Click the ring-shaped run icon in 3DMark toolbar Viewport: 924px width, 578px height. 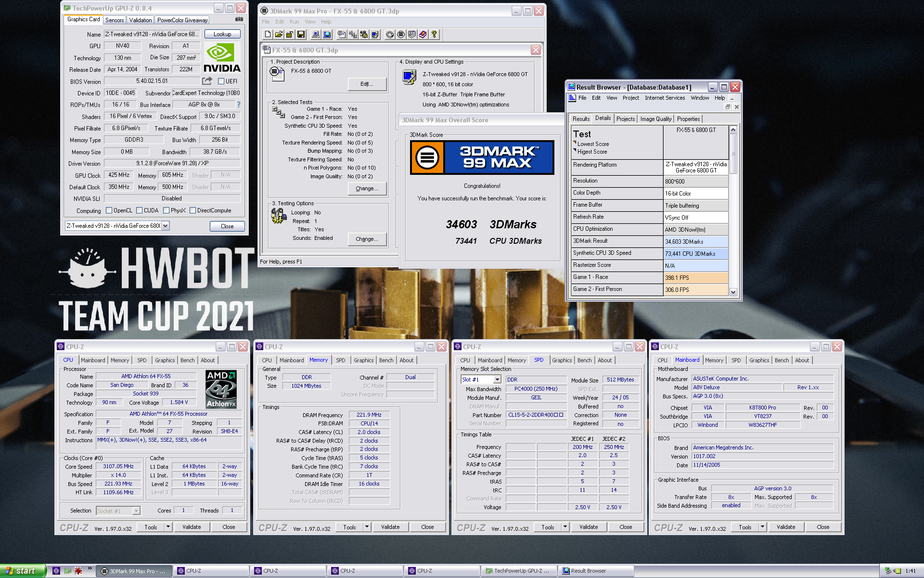[x=390, y=34]
